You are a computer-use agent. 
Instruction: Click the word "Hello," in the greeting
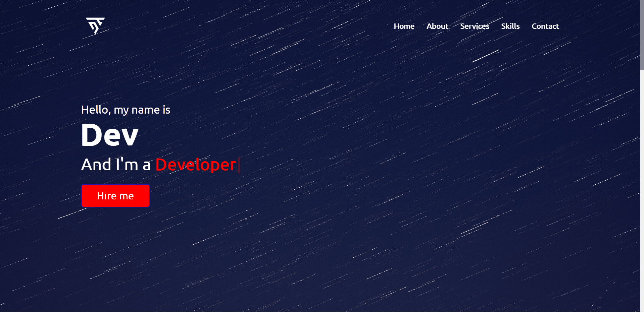[x=96, y=110]
